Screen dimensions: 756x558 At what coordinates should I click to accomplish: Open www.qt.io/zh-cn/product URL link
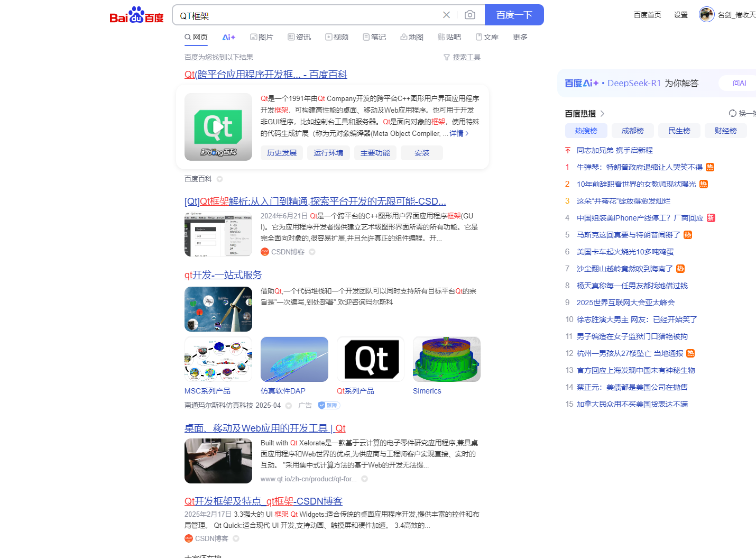(x=309, y=479)
